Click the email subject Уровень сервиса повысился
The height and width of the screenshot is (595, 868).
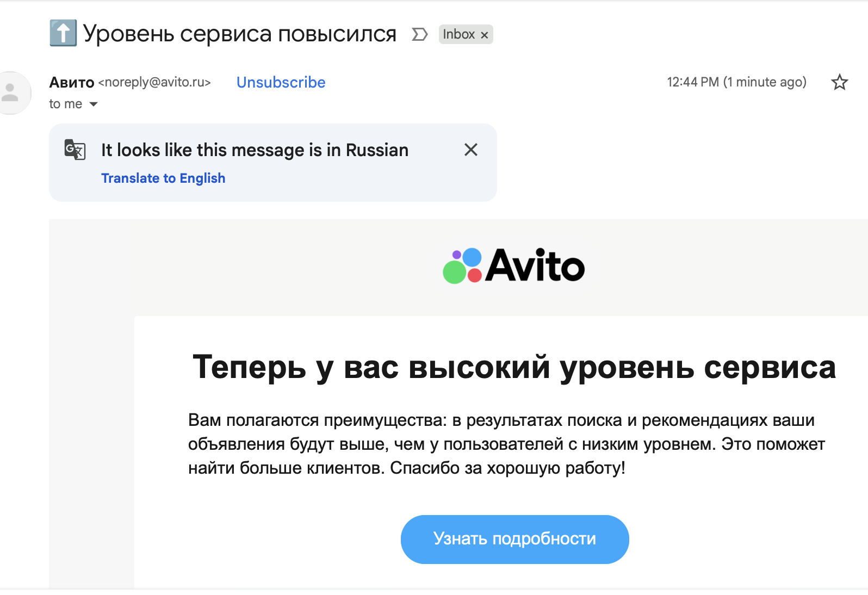[239, 34]
